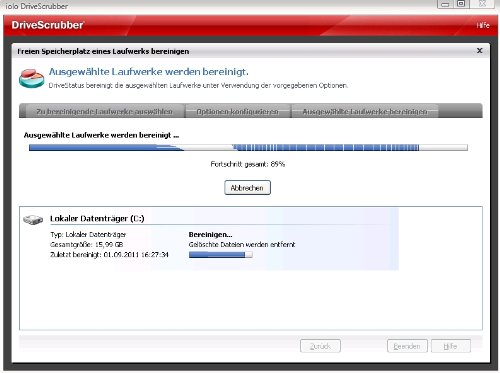Click the Lokaler Datenträger (C:) drive icon
The image size is (500, 373).
click(x=33, y=219)
